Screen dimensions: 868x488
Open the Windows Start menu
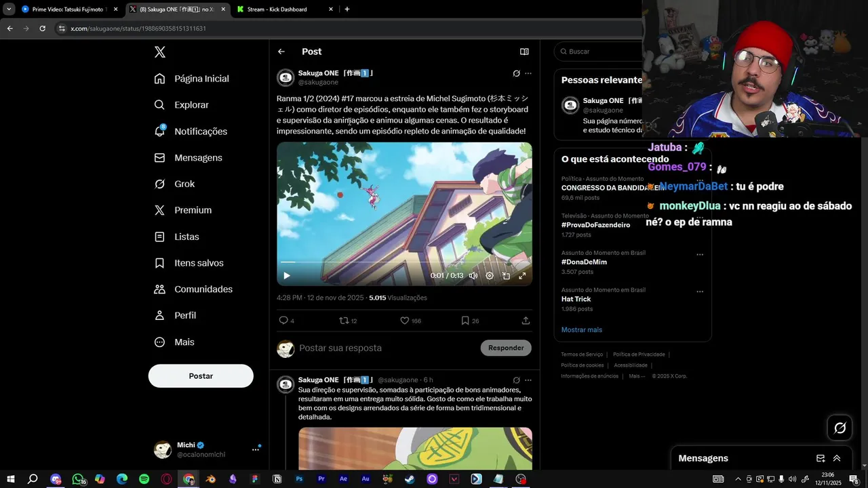click(x=11, y=479)
